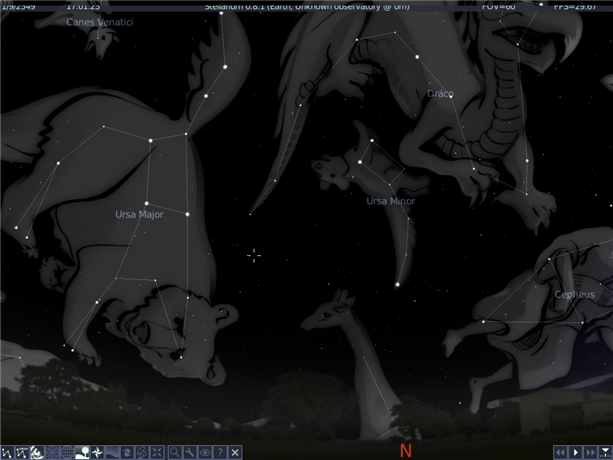This screenshot has width=613, height=460.
Task: Click the date display in top bar
Action: [18, 6]
